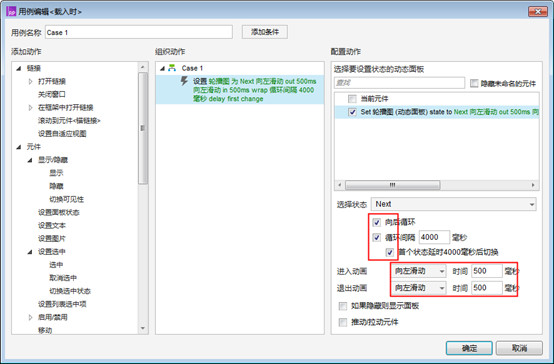Select the 隐藏 action
This screenshot has height=364, width=554.
point(56,186)
